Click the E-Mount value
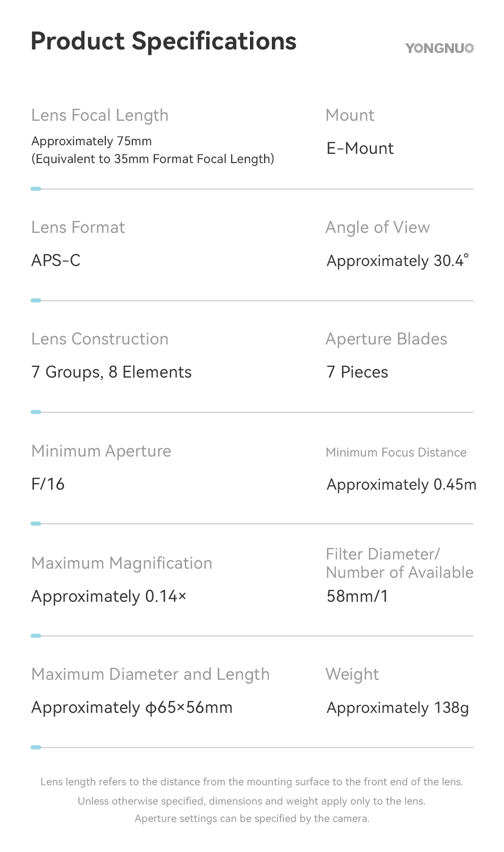 click(x=360, y=149)
